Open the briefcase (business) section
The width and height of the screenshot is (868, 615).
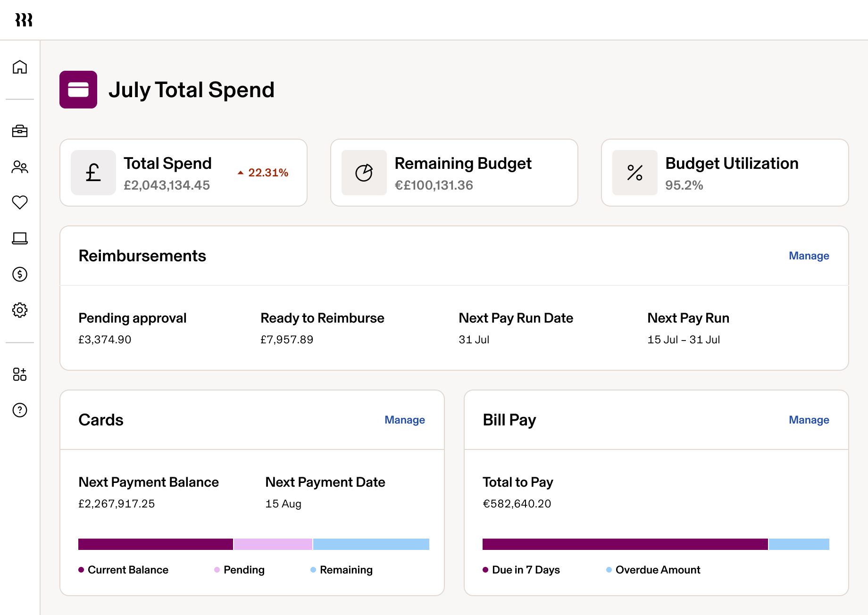pyautogui.click(x=20, y=132)
